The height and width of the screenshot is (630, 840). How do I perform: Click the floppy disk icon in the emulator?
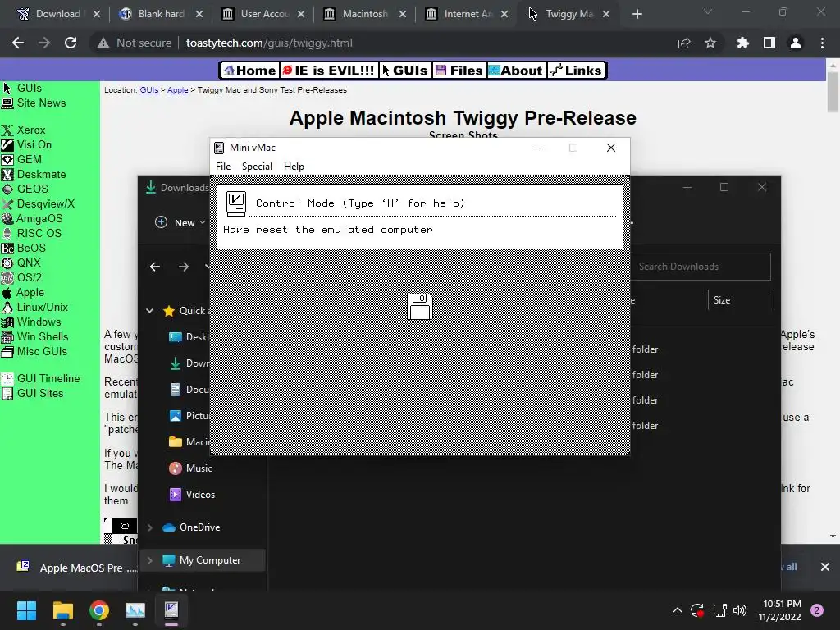[x=419, y=307]
